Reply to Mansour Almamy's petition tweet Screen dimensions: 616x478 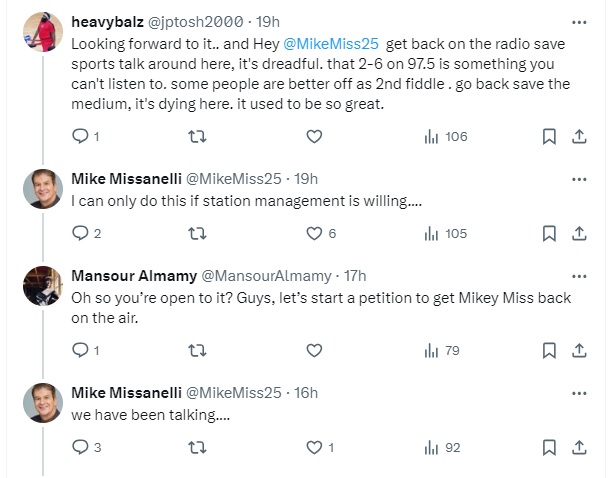(x=81, y=351)
